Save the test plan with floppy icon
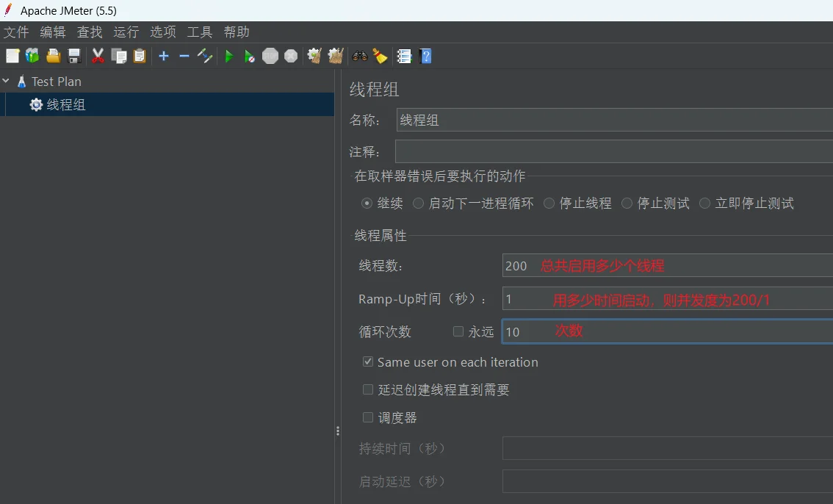 click(74, 56)
